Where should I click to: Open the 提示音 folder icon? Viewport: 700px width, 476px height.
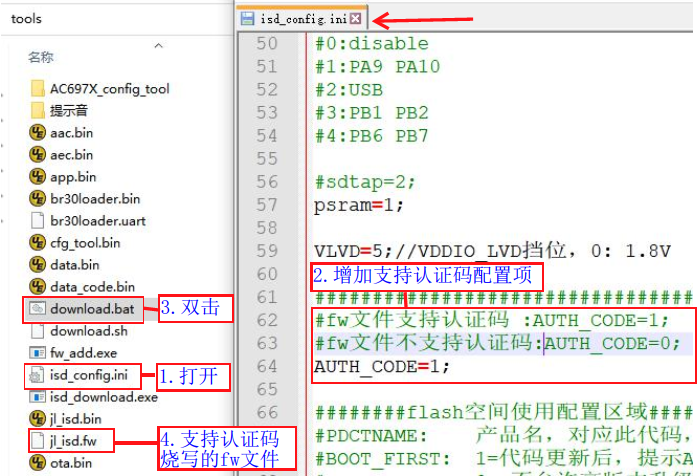click(38, 110)
